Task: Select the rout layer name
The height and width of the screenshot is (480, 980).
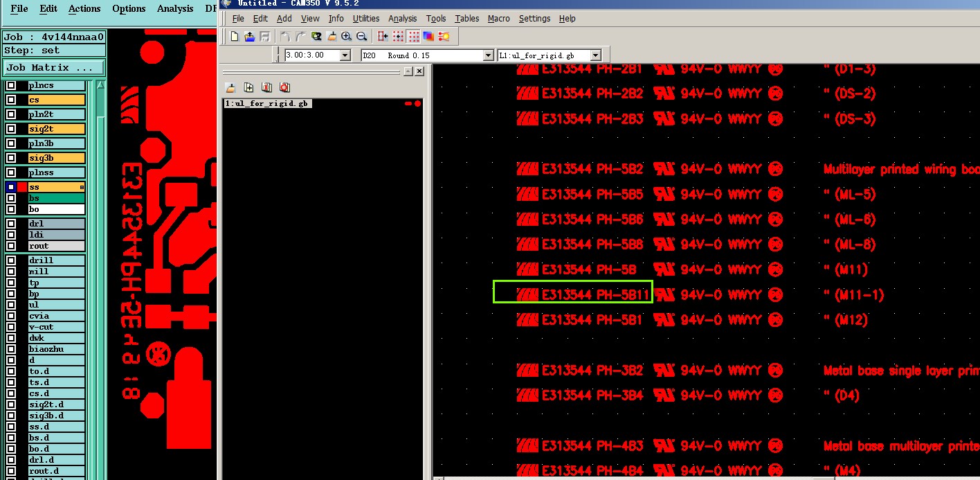Action: tap(56, 246)
